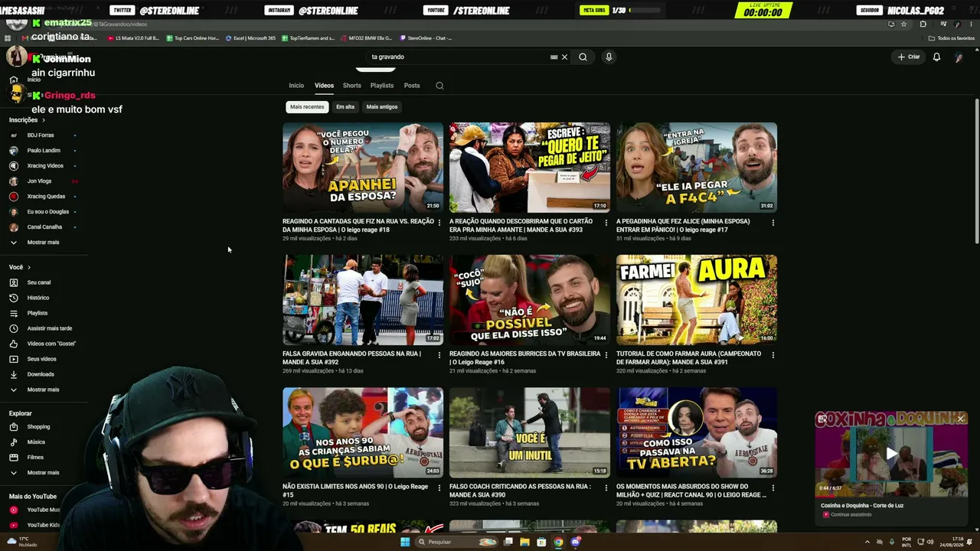Open Discord from the taskbar
Image resolution: width=980 pixels, height=551 pixels.
pos(576,542)
